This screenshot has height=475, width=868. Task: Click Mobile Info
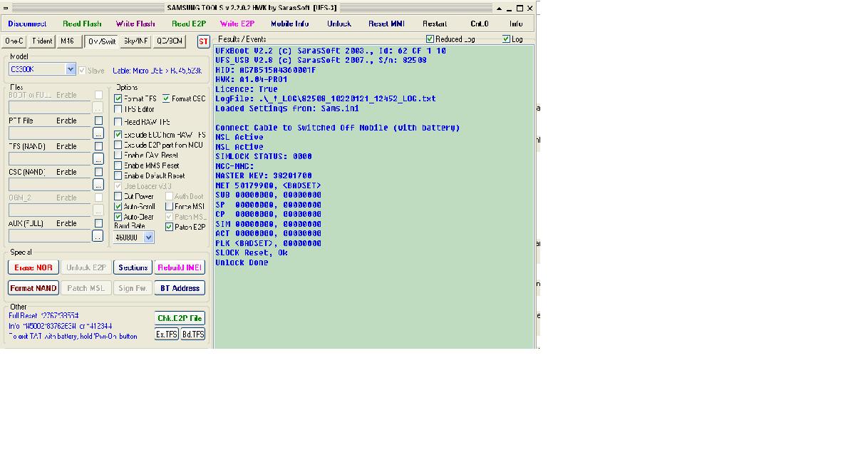pyautogui.click(x=289, y=24)
